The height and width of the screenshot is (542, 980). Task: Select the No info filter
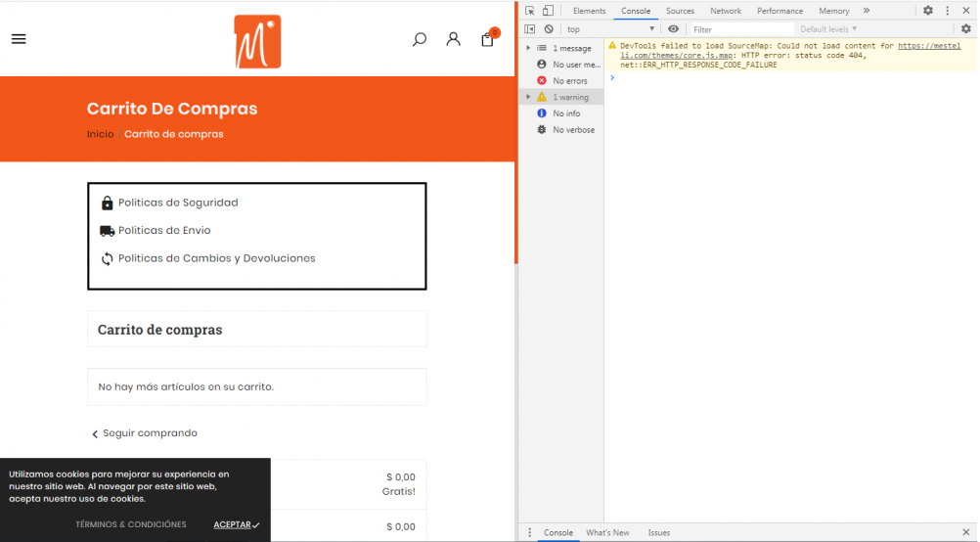tap(558, 113)
